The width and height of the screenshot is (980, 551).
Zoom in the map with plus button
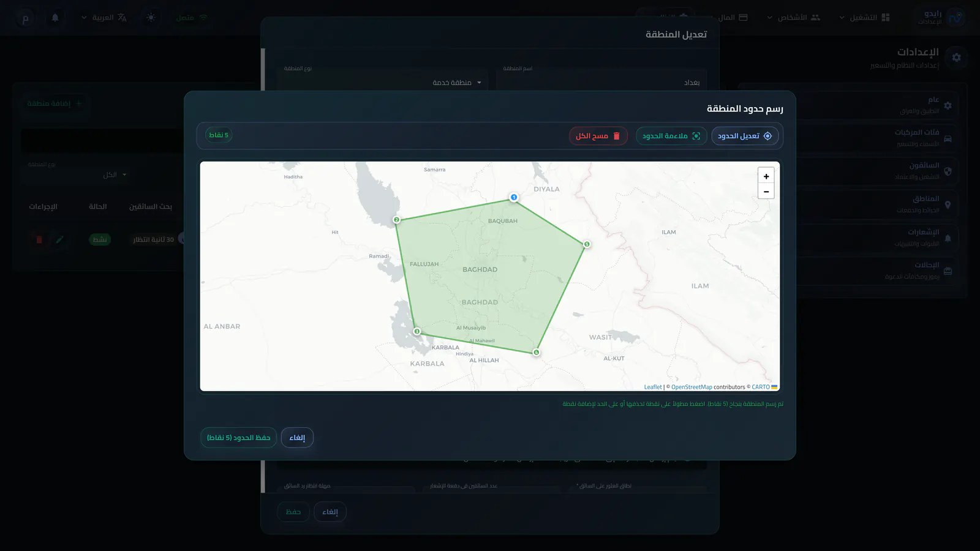(x=766, y=176)
